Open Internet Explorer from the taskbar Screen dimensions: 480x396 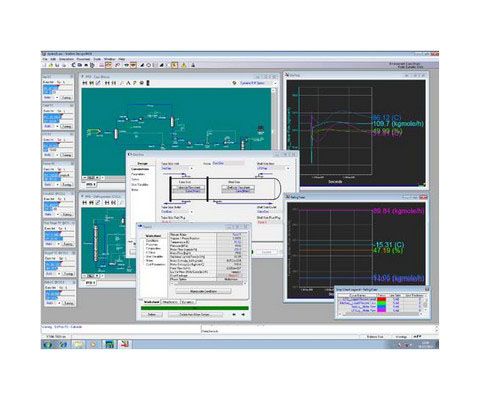pyautogui.click(x=63, y=344)
